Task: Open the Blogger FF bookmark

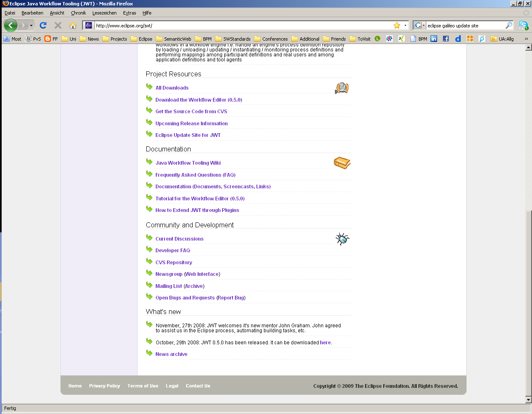Action: pyautogui.click(x=51, y=39)
